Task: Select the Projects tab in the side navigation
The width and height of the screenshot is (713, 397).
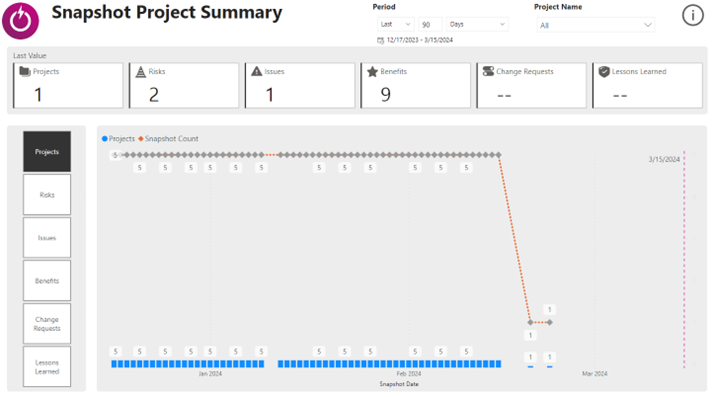Action: click(x=47, y=151)
